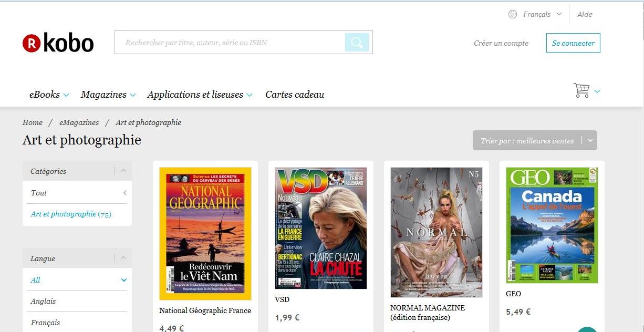Viewport: 644px width, 332px height.
Task: Click the GEO magazine title
Action: (x=513, y=294)
